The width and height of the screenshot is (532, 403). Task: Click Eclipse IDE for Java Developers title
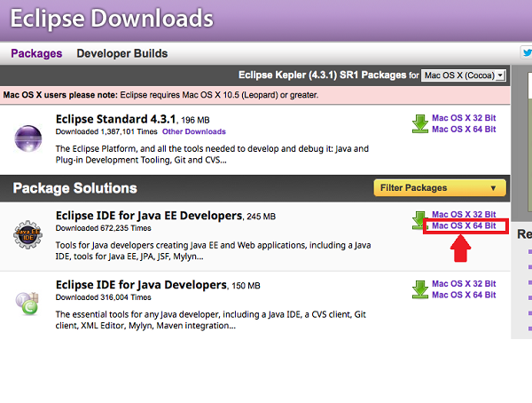click(x=141, y=285)
